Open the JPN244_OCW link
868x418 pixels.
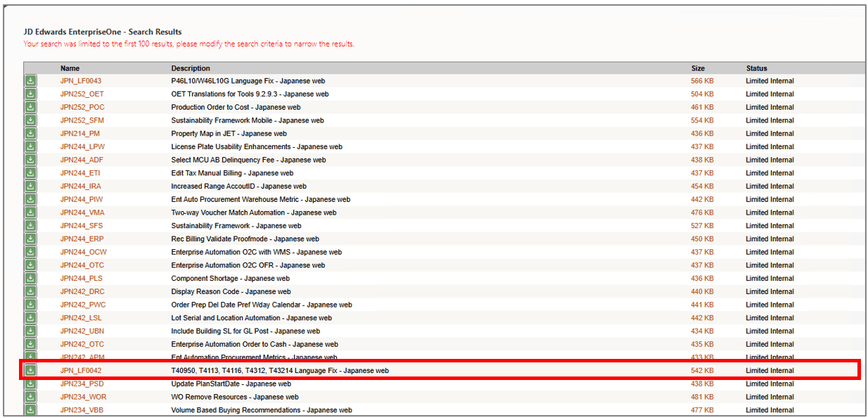(84, 252)
